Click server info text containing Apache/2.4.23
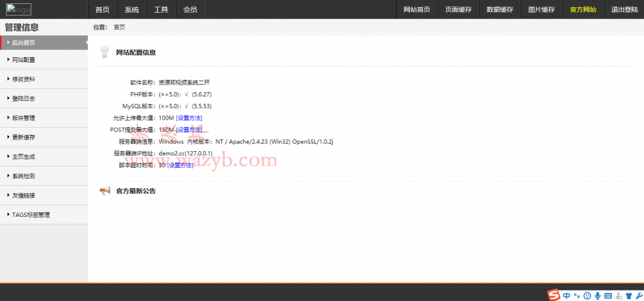 click(246, 142)
